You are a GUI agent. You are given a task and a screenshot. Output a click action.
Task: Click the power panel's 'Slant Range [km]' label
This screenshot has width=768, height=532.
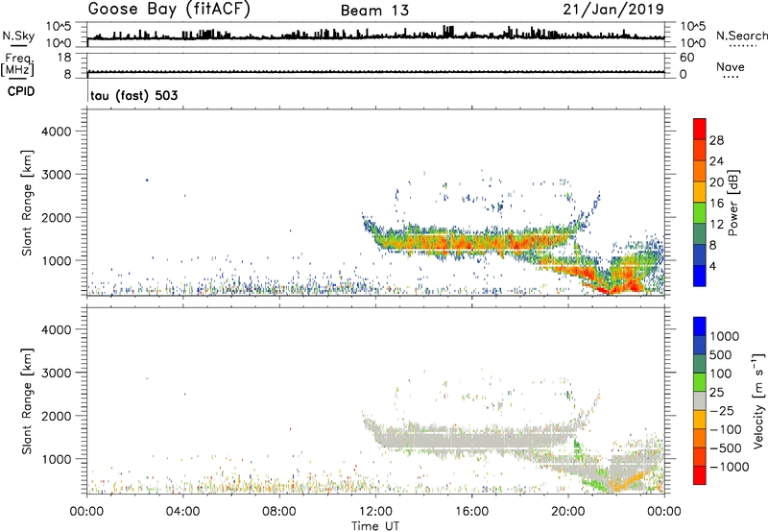27,203
